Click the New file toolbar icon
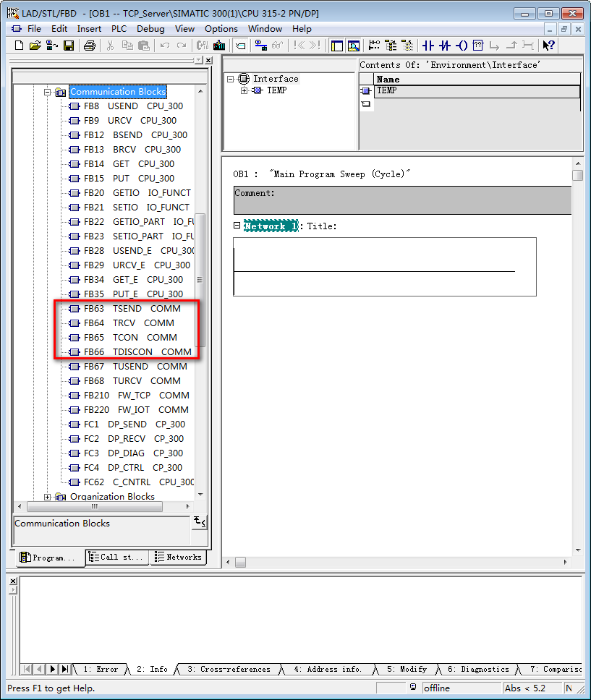Screen dimensions: 591x700 [x=19, y=45]
